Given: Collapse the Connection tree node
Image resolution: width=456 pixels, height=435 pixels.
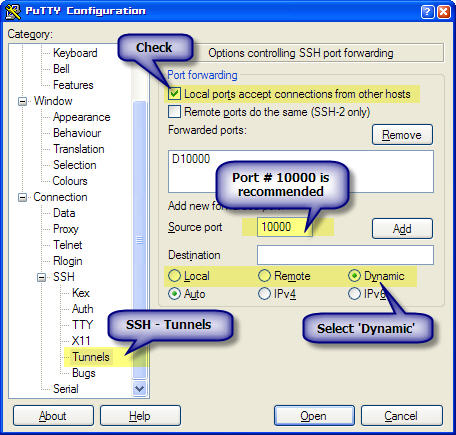Looking at the screenshot, I should point(22,197).
